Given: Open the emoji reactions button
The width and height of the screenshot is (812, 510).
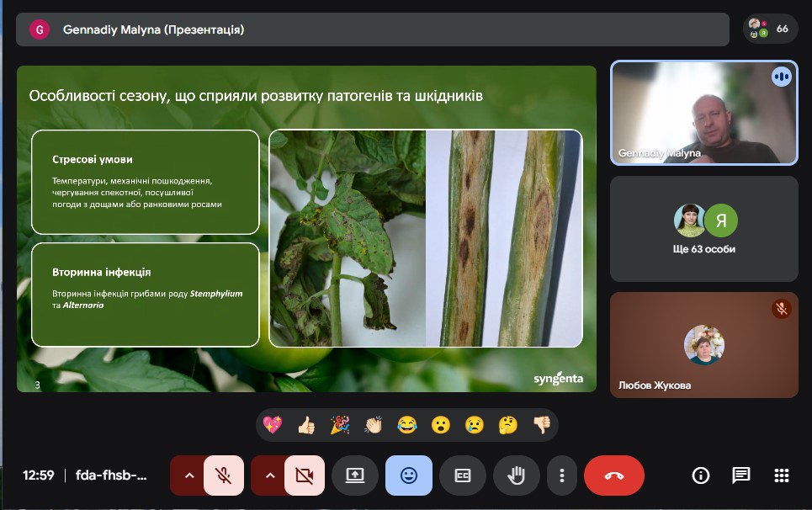Looking at the screenshot, I should (409, 475).
